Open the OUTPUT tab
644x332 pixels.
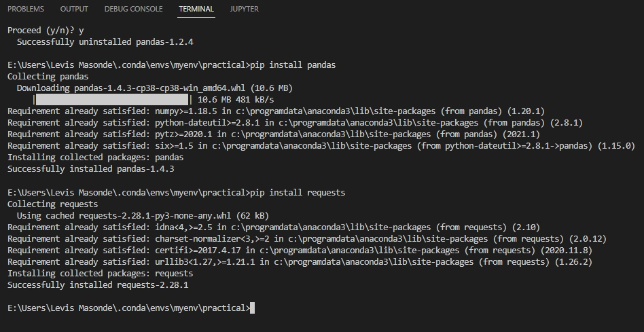(x=74, y=9)
